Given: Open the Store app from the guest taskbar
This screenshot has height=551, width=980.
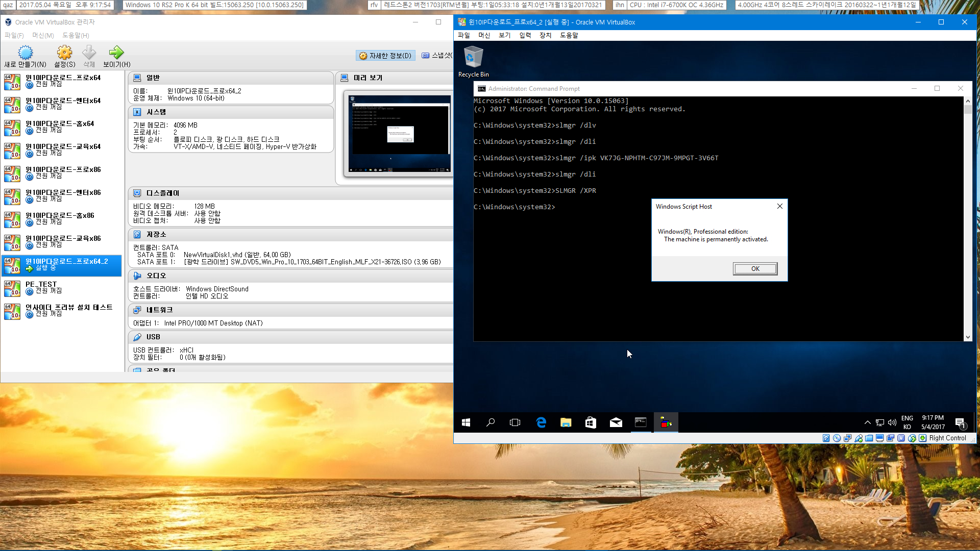Looking at the screenshot, I should (591, 422).
